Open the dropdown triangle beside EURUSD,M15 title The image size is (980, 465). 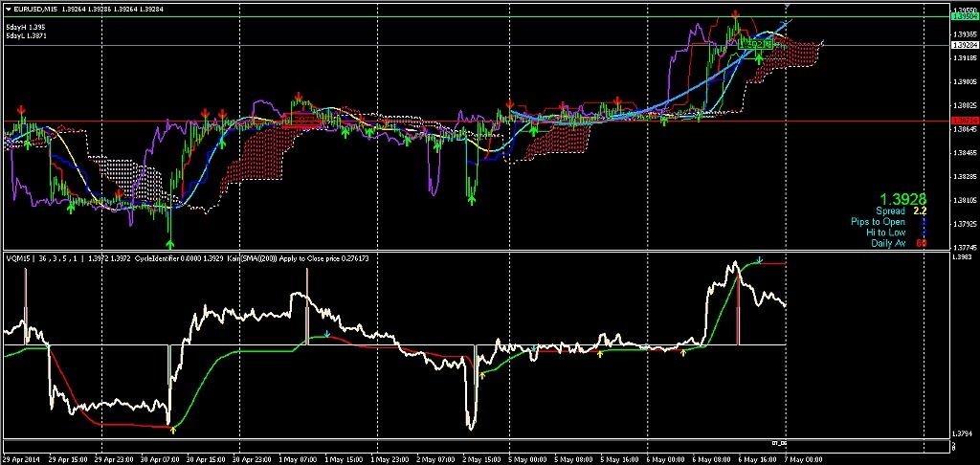pos(8,10)
